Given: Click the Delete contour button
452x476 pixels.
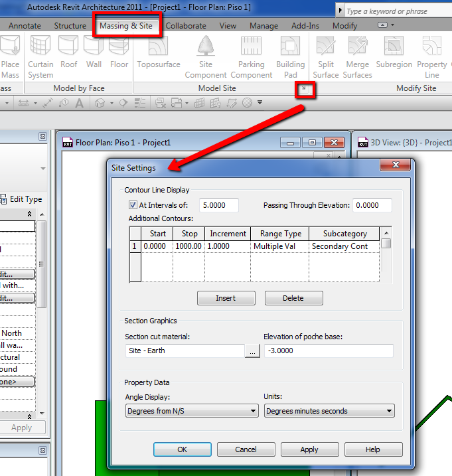Looking at the screenshot, I should [x=293, y=298].
